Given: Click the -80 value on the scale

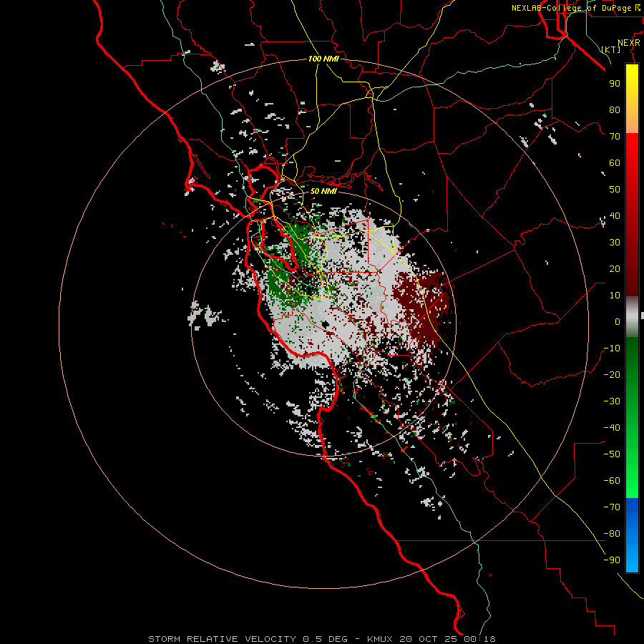Looking at the screenshot, I should pyautogui.click(x=612, y=534).
